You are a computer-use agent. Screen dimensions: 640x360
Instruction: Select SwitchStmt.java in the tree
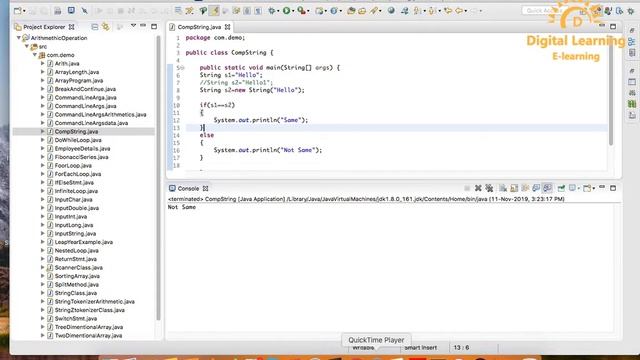tap(76, 318)
